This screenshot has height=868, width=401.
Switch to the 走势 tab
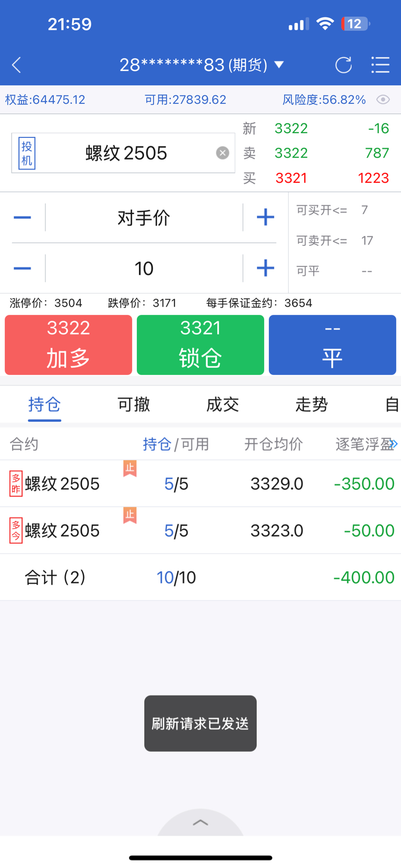click(312, 404)
